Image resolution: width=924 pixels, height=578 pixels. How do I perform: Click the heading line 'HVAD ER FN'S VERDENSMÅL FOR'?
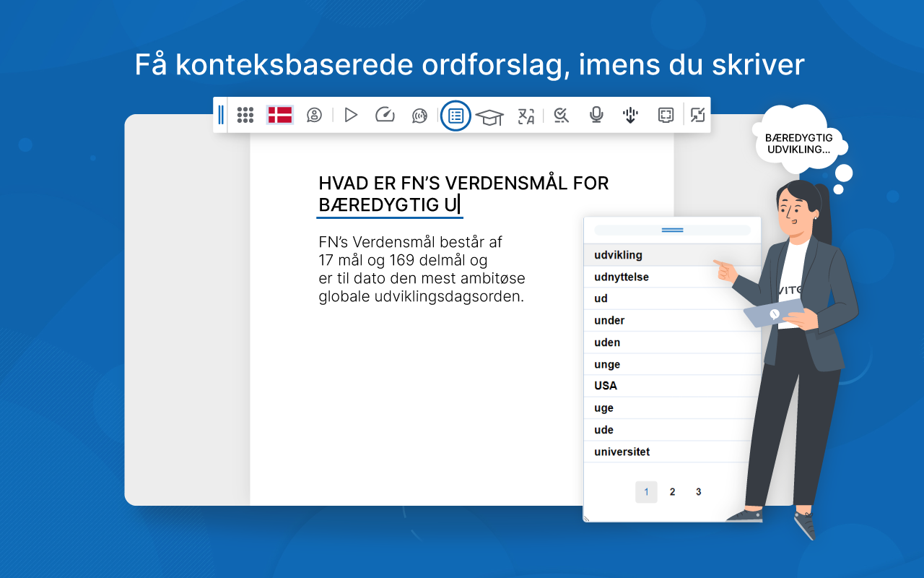pyautogui.click(x=463, y=184)
